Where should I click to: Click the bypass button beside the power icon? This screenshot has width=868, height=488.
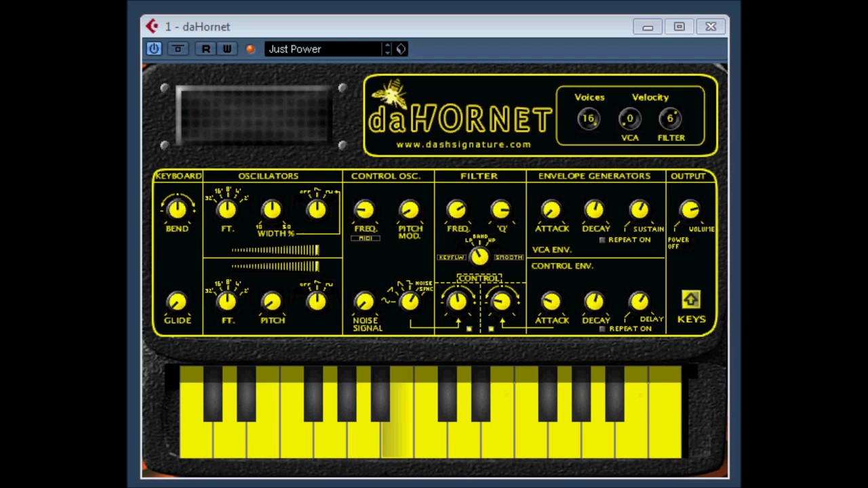(178, 49)
